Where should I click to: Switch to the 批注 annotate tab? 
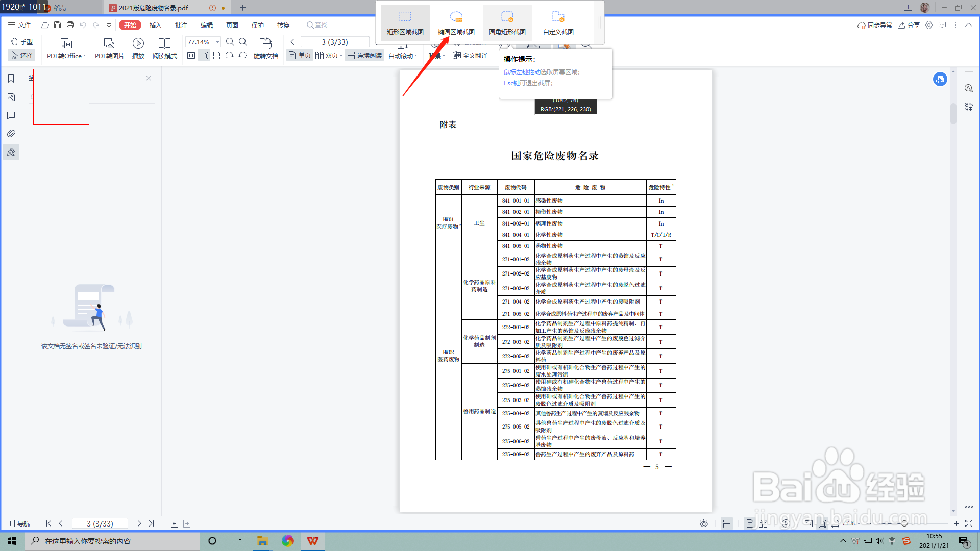[x=181, y=25]
